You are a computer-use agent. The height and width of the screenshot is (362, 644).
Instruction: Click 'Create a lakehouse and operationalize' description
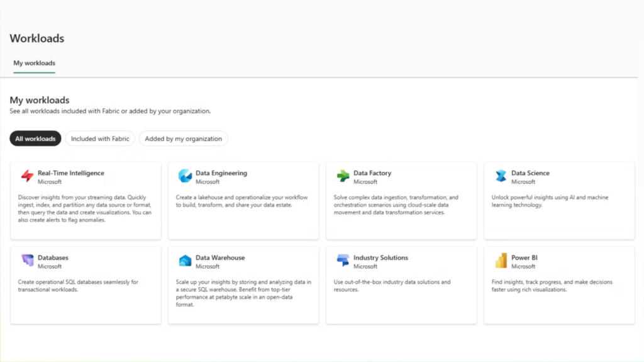241,201
